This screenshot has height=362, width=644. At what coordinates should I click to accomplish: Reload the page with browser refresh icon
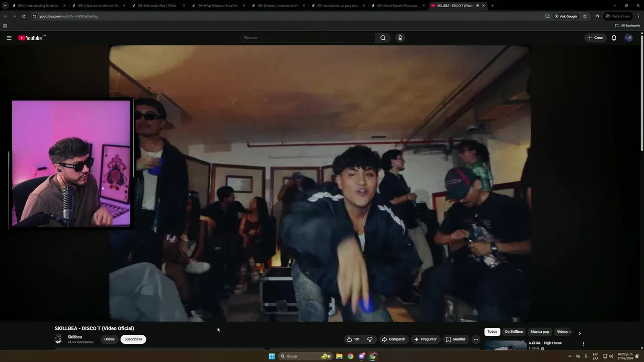24,16
